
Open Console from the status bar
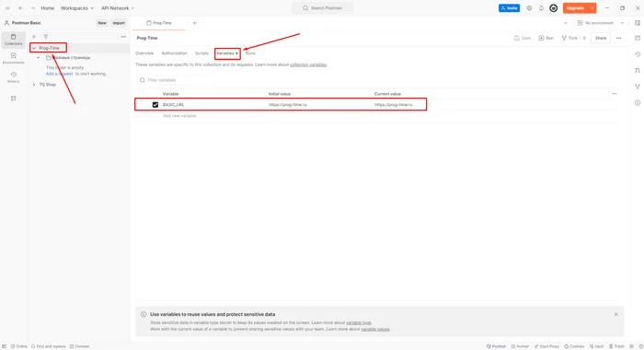(79, 346)
